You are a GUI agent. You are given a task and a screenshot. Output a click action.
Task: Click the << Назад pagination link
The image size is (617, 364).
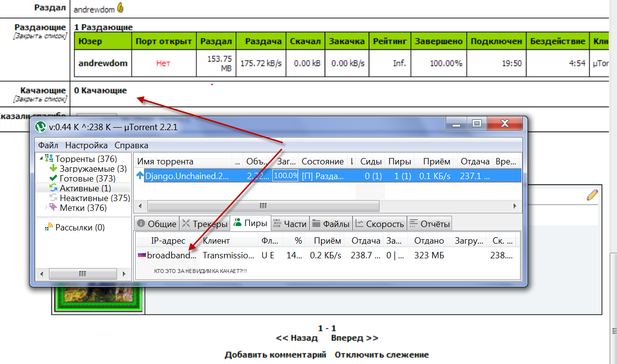click(297, 338)
